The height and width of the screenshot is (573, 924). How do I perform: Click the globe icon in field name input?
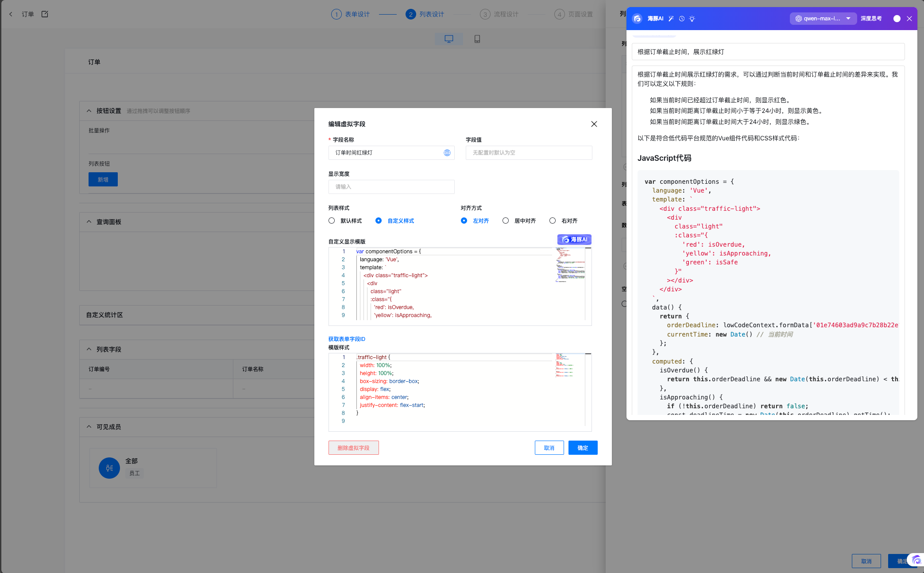click(x=447, y=153)
